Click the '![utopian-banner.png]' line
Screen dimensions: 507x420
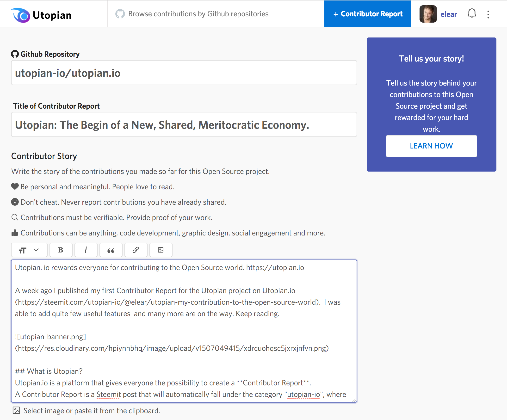(x=50, y=337)
